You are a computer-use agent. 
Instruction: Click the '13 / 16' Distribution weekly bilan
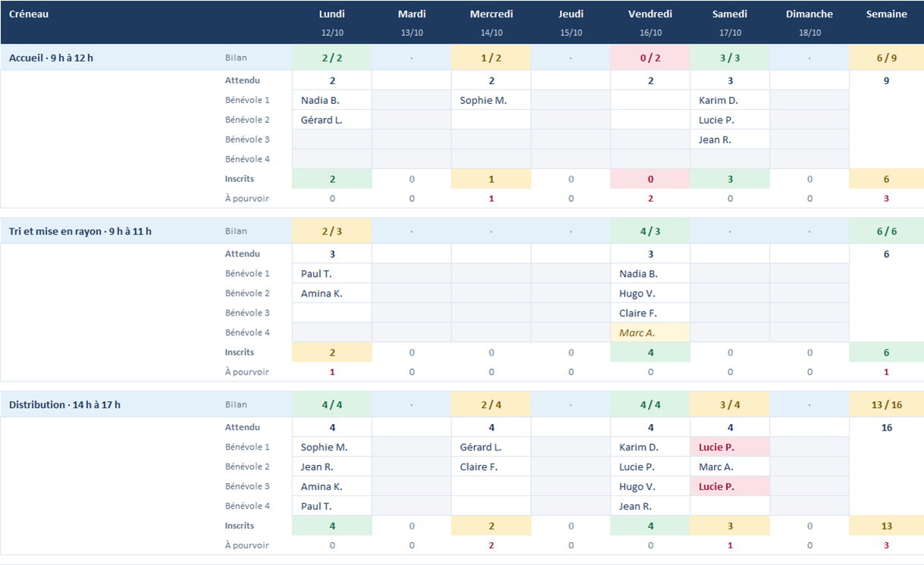(887, 405)
